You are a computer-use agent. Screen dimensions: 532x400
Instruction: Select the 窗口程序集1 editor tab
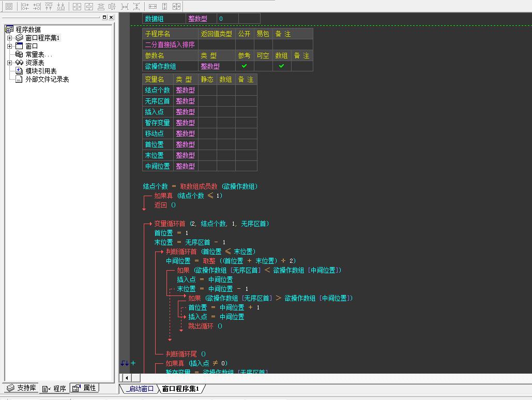(180, 389)
